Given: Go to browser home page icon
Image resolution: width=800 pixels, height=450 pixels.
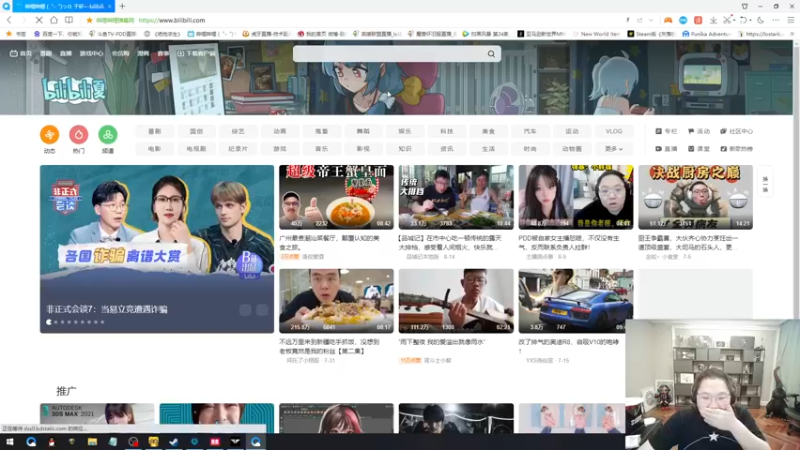Looking at the screenshot, I should [x=54, y=20].
